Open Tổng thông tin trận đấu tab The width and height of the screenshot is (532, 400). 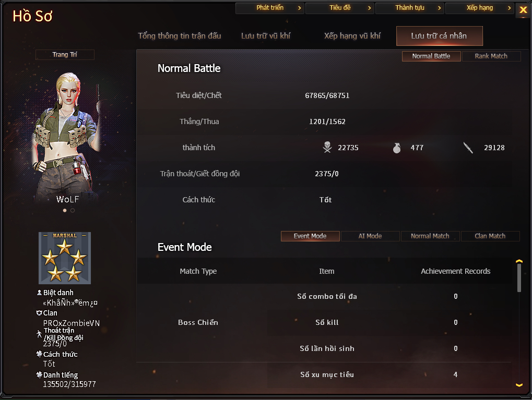180,36
